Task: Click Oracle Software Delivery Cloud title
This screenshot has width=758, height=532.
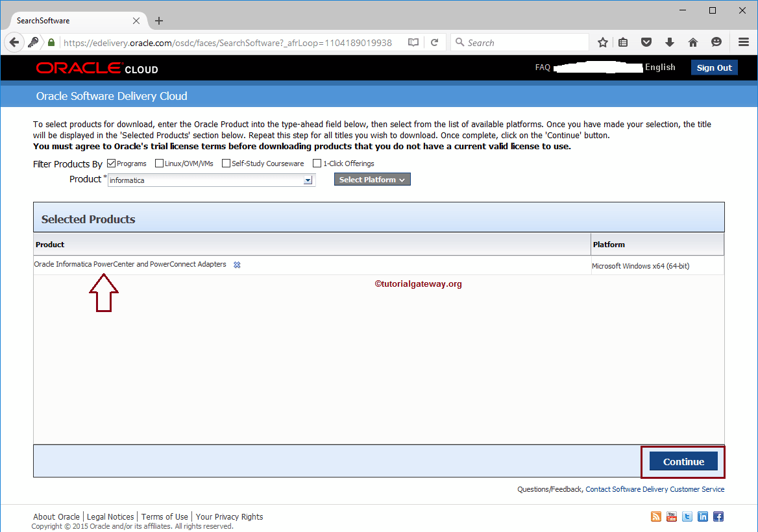Action: [112, 96]
